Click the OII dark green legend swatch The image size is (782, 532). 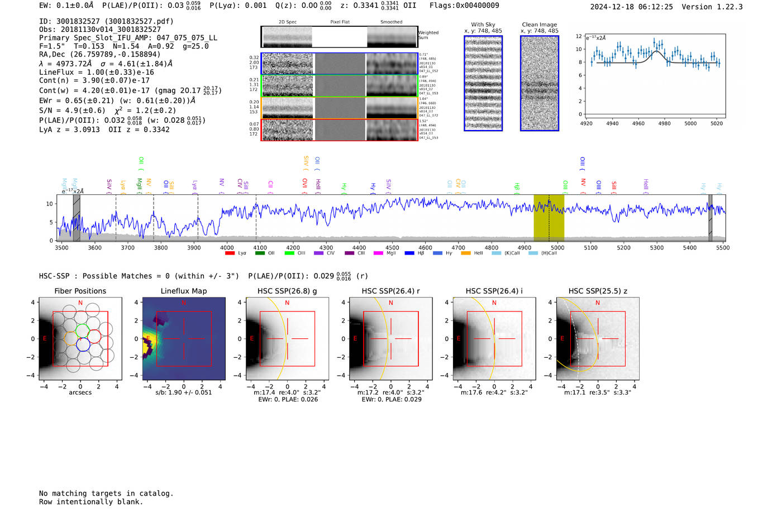tap(260, 253)
